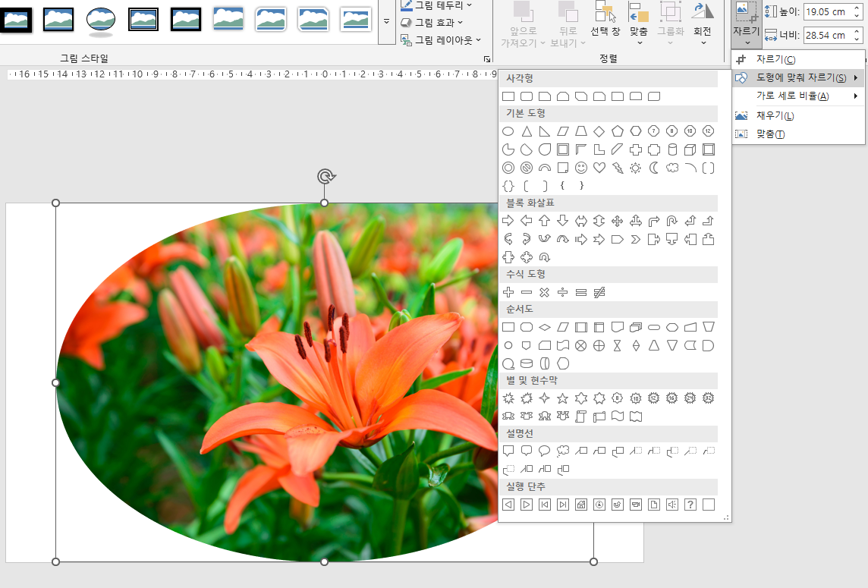
Task: Choose 채우기(L) from the crop menu
Action: (797, 115)
